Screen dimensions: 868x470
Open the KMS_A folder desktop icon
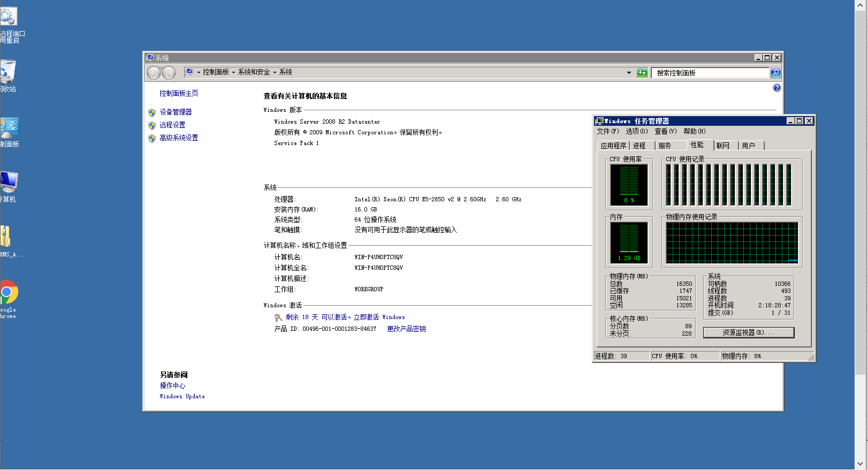point(5,237)
